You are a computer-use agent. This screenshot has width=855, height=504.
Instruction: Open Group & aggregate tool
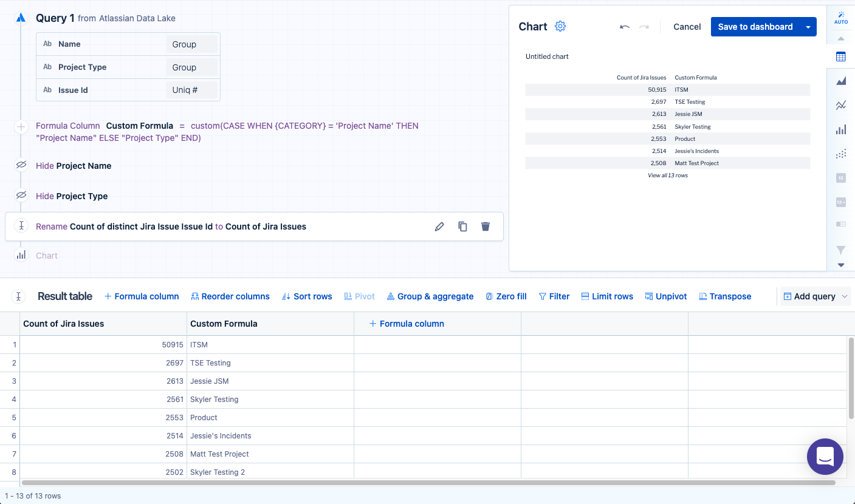tap(430, 296)
